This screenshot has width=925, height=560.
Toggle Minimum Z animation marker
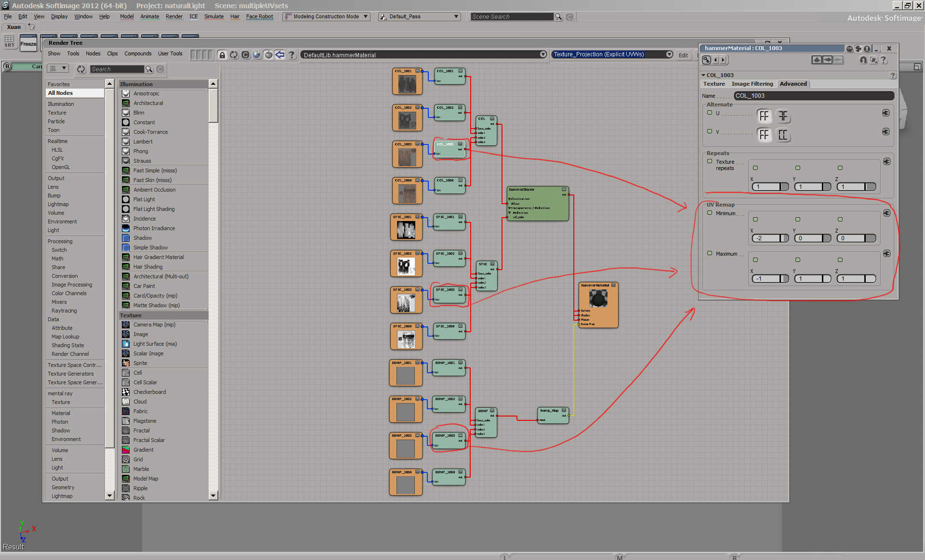(840, 220)
